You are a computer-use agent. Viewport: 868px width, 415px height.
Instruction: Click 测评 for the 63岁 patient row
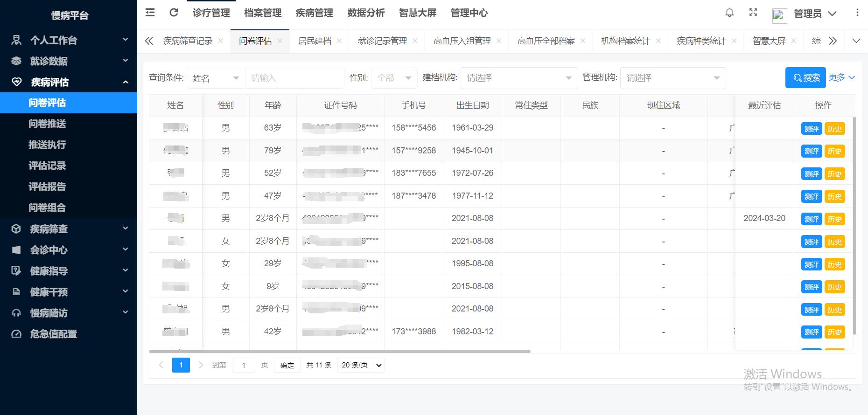point(811,129)
